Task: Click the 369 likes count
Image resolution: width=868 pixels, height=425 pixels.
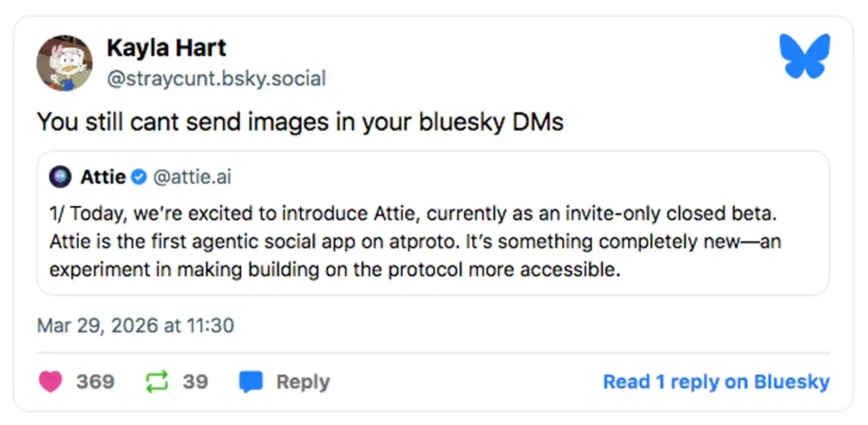Action: [x=95, y=382]
